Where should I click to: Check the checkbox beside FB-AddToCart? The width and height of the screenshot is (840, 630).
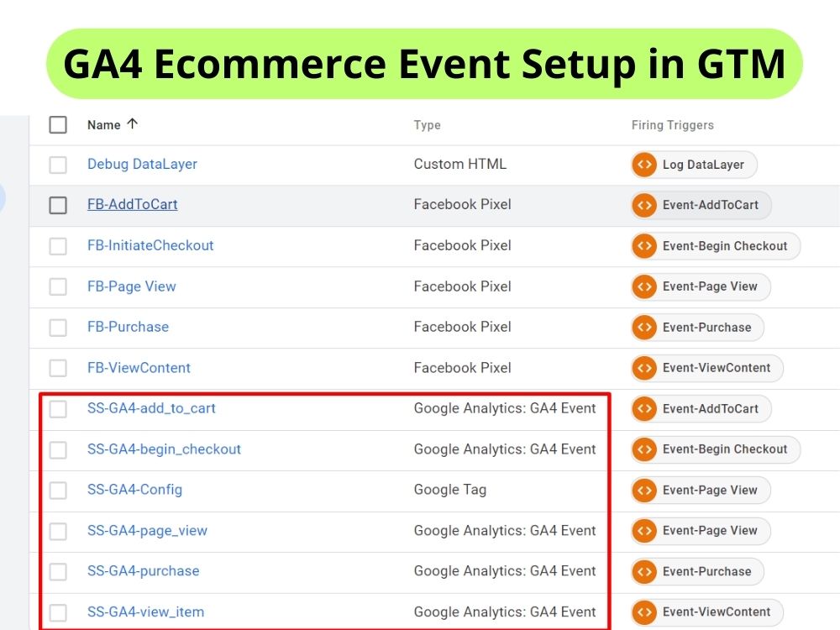[x=58, y=204]
